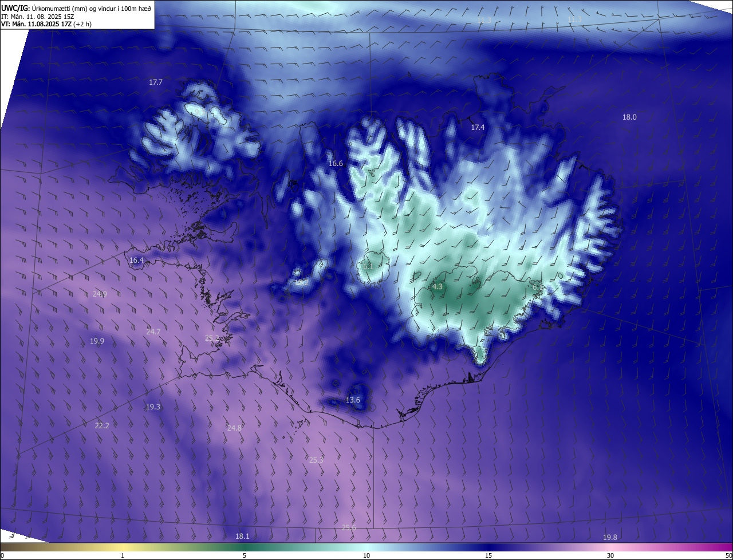The height and width of the screenshot is (560, 733).
Task: Click the map title 'UWC/IG: Úrkomumætti (mm) og vindur í 100m hæð'
Action: click(x=76, y=8)
